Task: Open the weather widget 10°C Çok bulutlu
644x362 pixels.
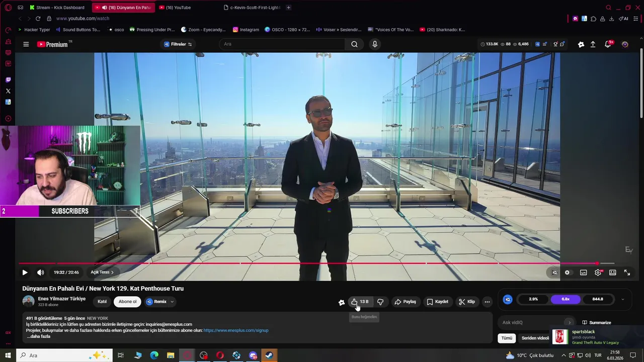Action: tap(530, 355)
